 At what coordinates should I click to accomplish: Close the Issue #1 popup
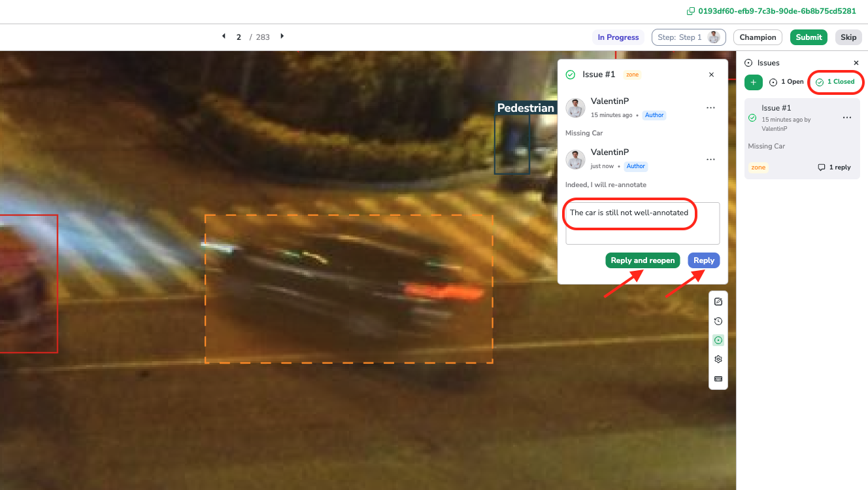point(711,75)
